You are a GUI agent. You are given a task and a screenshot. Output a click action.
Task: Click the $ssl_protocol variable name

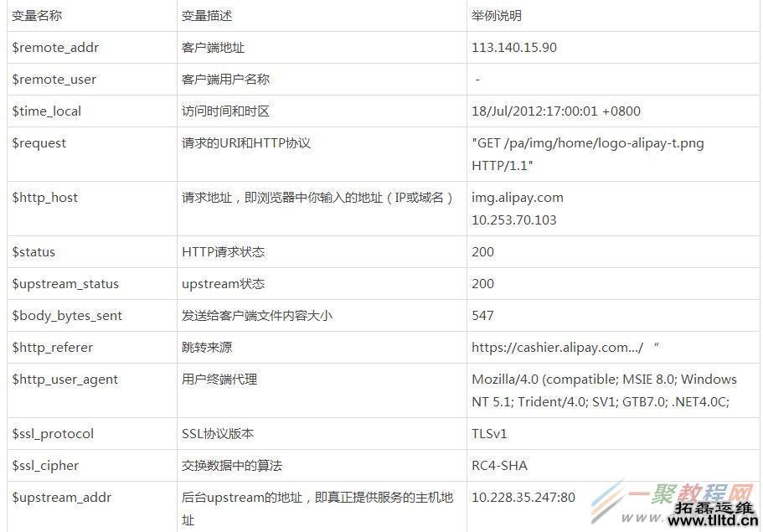[x=50, y=433]
